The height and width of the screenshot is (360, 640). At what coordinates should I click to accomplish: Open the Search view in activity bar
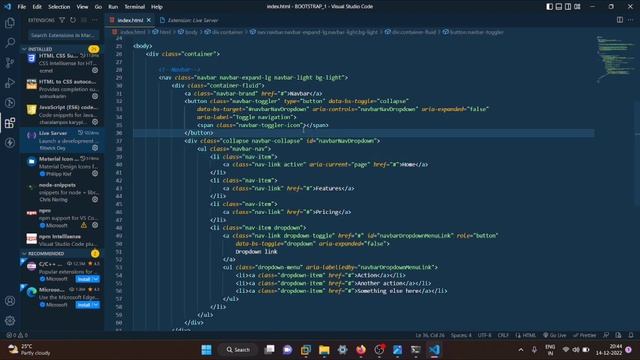[x=10, y=42]
